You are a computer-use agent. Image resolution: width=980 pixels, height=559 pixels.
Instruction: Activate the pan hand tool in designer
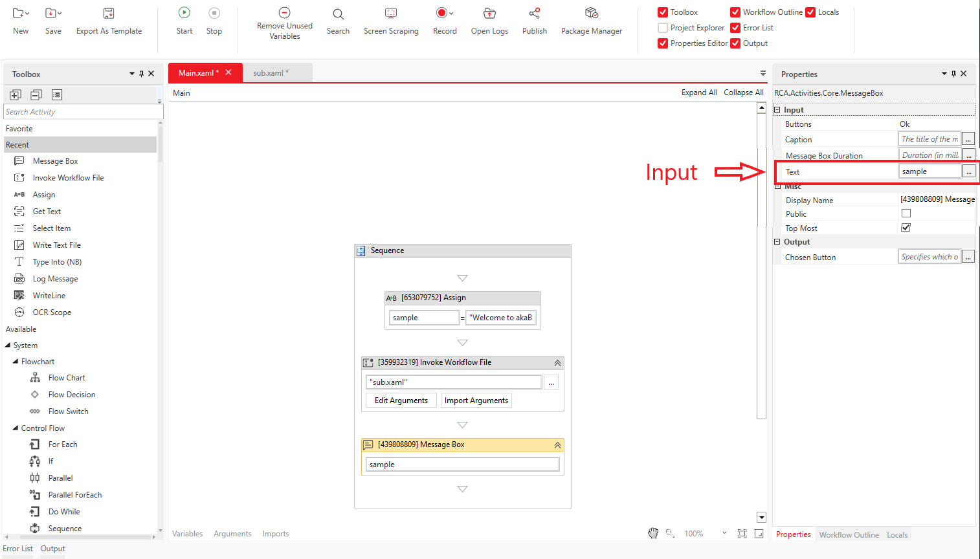[653, 533]
